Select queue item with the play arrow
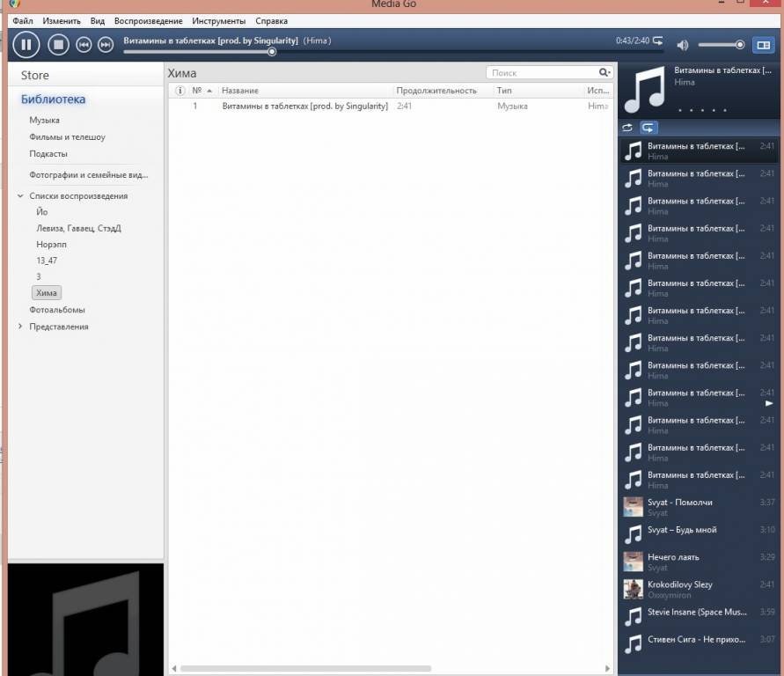 pyautogui.click(x=699, y=398)
